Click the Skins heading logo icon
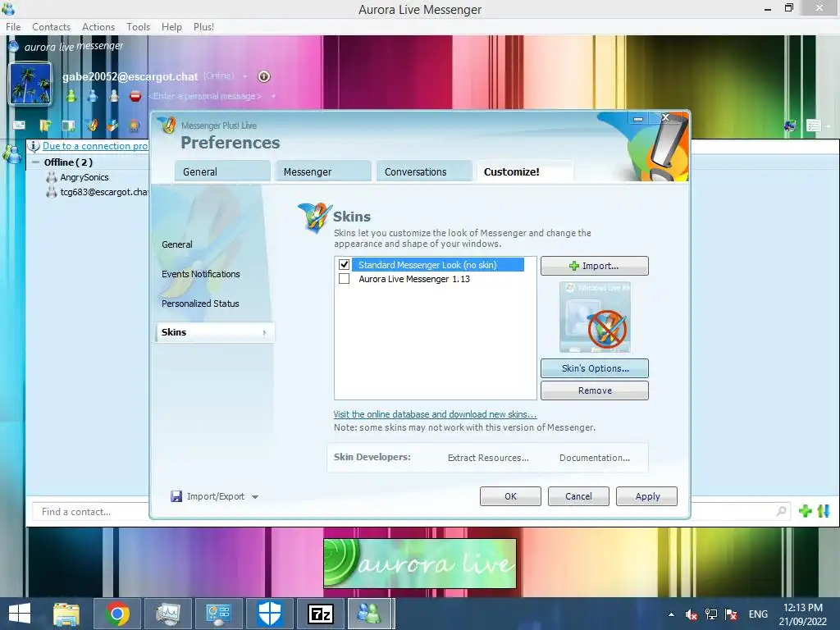This screenshot has height=630, width=840. pos(314,217)
